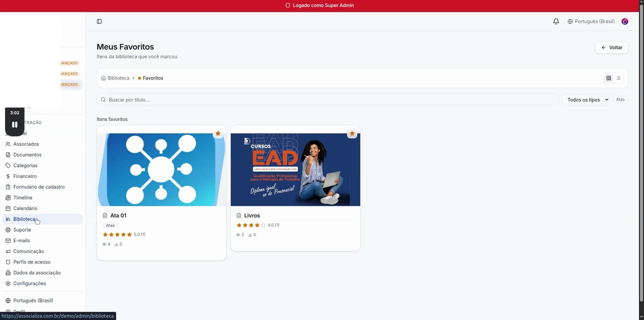Screen dimensions: 644x320
Task: Switch to list view layout
Action: (x=619, y=78)
